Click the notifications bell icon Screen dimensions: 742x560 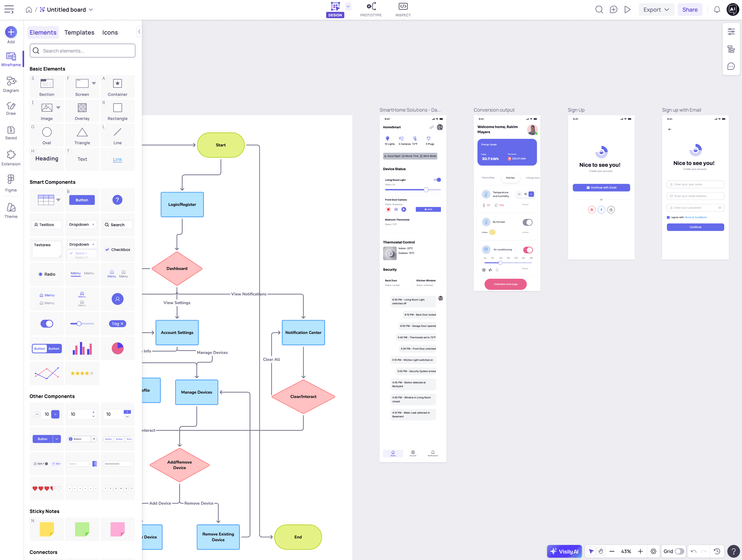717,10
